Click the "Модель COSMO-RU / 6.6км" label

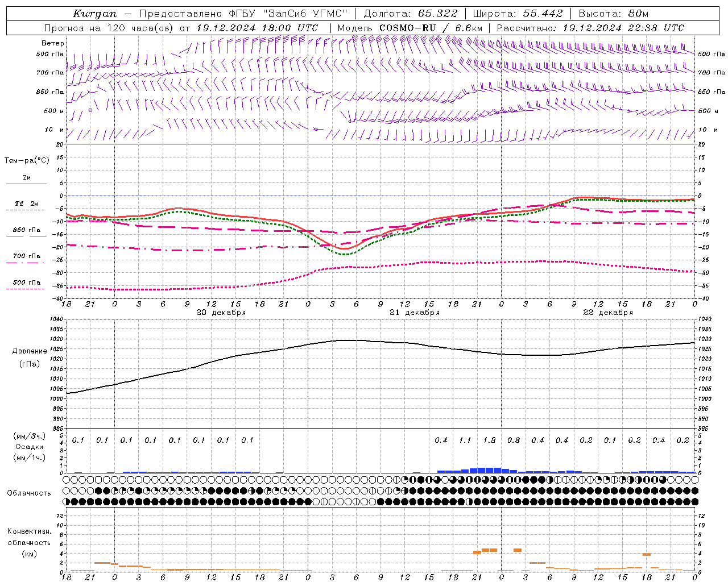(x=410, y=28)
